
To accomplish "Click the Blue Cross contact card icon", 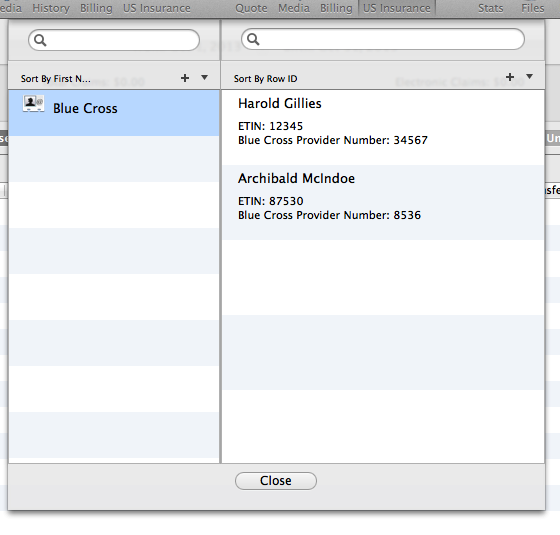I will pos(33,104).
